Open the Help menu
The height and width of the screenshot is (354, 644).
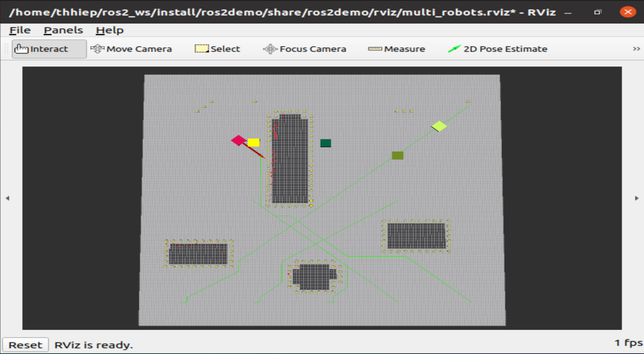coord(109,30)
